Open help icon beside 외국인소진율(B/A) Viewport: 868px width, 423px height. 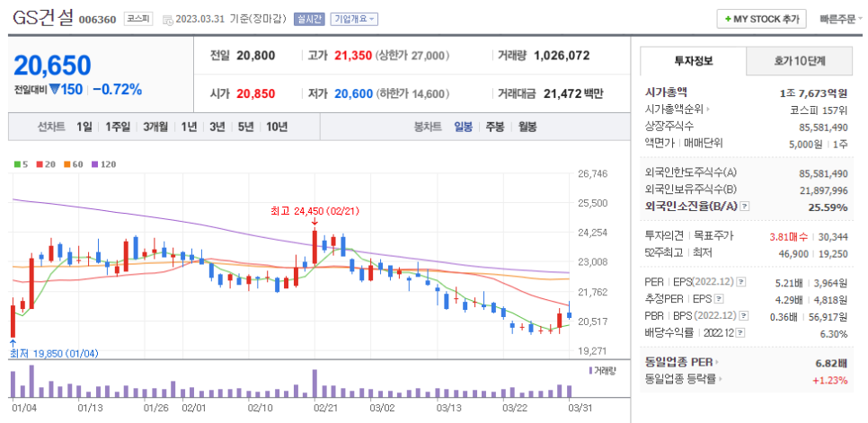point(745,207)
